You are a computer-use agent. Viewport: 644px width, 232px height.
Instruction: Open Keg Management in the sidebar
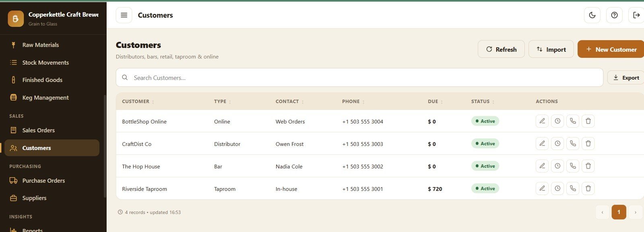(52, 97)
